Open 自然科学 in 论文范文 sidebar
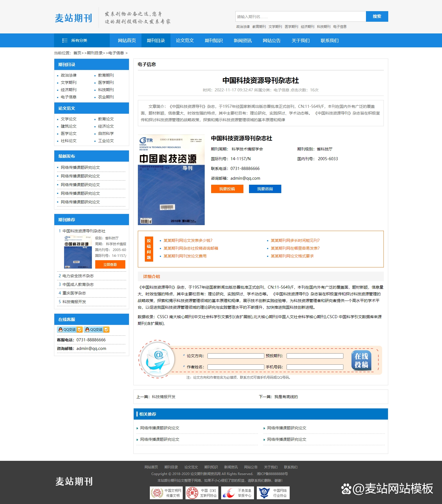The image size is (442, 504). pos(106,133)
